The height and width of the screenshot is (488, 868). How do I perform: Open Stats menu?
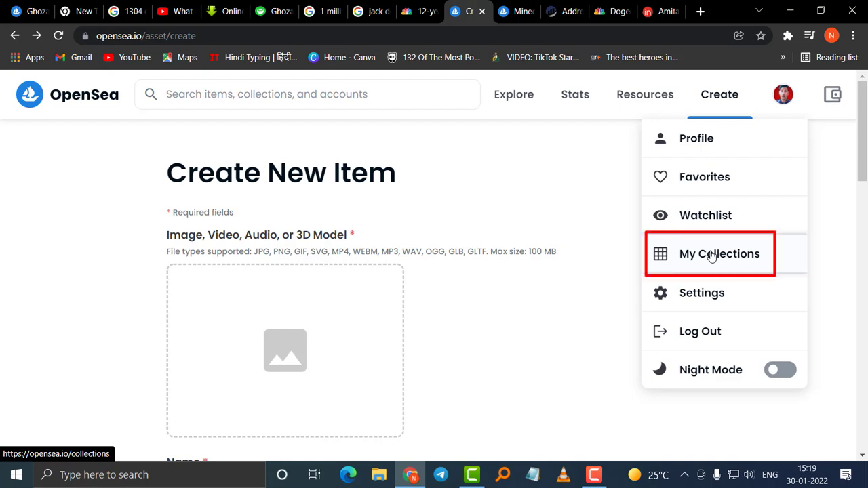point(575,94)
